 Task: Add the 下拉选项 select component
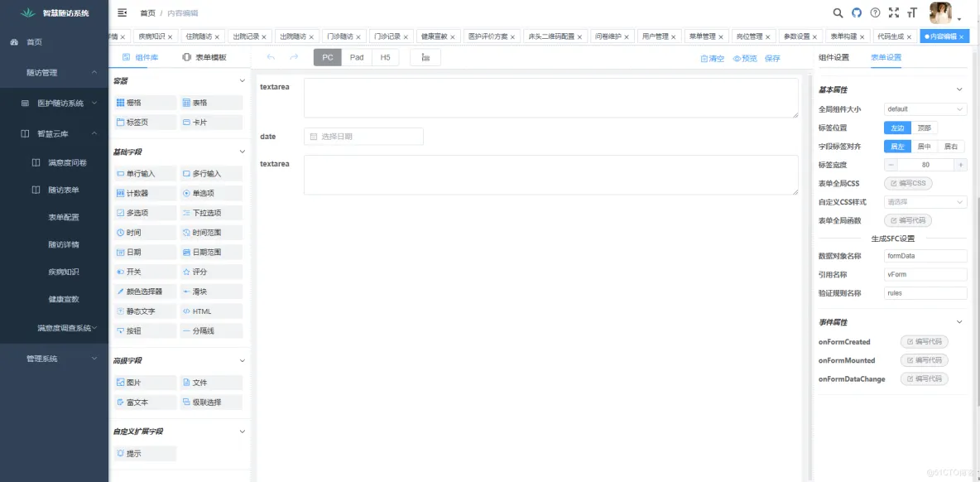click(211, 213)
